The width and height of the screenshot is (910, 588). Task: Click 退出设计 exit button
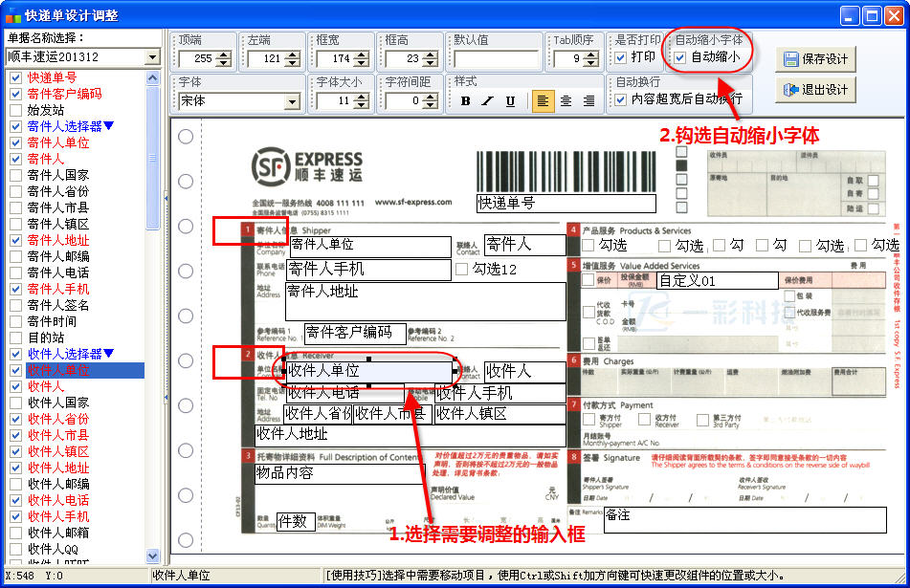(815, 90)
